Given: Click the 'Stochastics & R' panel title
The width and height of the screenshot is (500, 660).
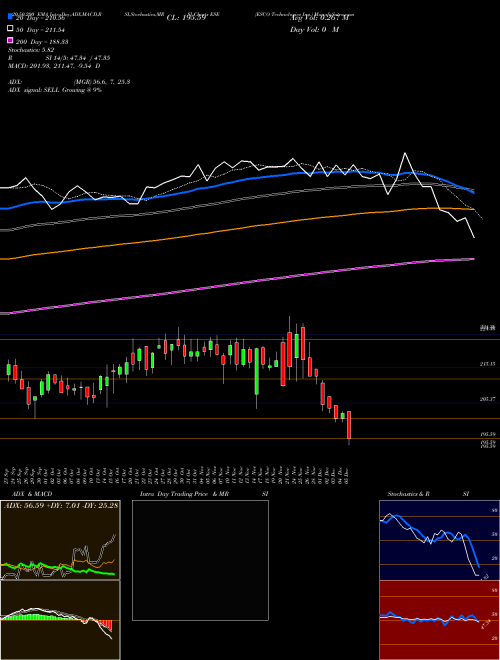Looking at the screenshot, I should point(408,494).
